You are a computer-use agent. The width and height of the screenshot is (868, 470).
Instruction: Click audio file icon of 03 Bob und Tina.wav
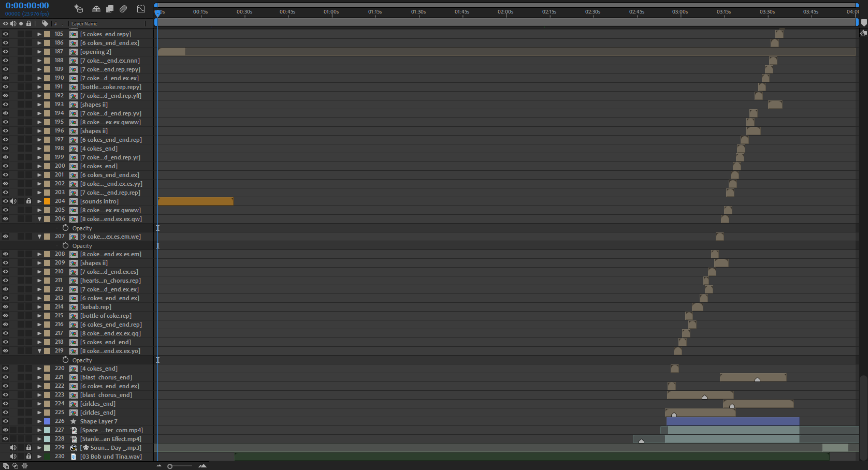point(74,457)
